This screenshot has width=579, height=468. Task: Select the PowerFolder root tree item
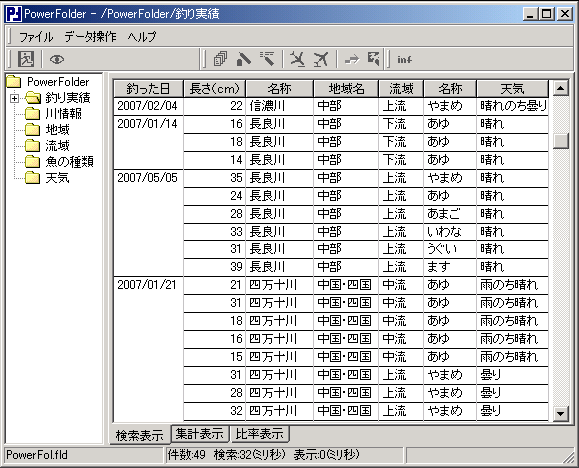(58, 82)
